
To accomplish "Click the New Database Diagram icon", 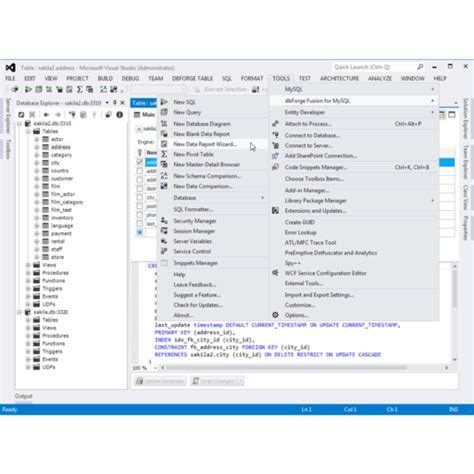I will pyautogui.click(x=164, y=124).
